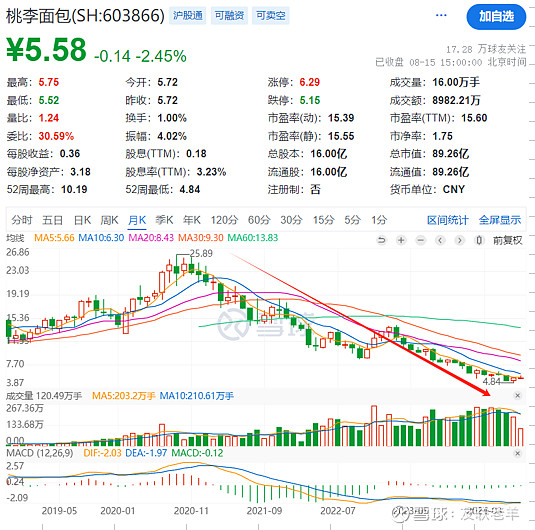Switch to the 15分 chart tab
Screen dimensions: 535x530
pos(323,220)
